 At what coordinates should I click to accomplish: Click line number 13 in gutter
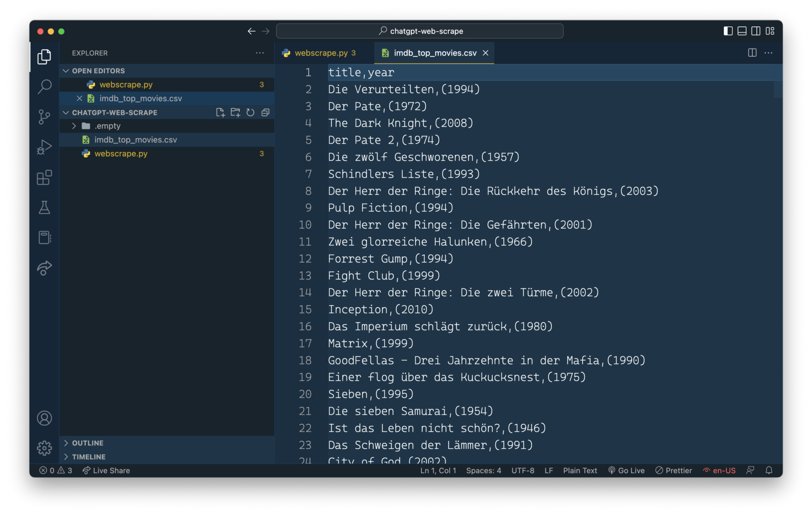pyautogui.click(x=305, y=276)
